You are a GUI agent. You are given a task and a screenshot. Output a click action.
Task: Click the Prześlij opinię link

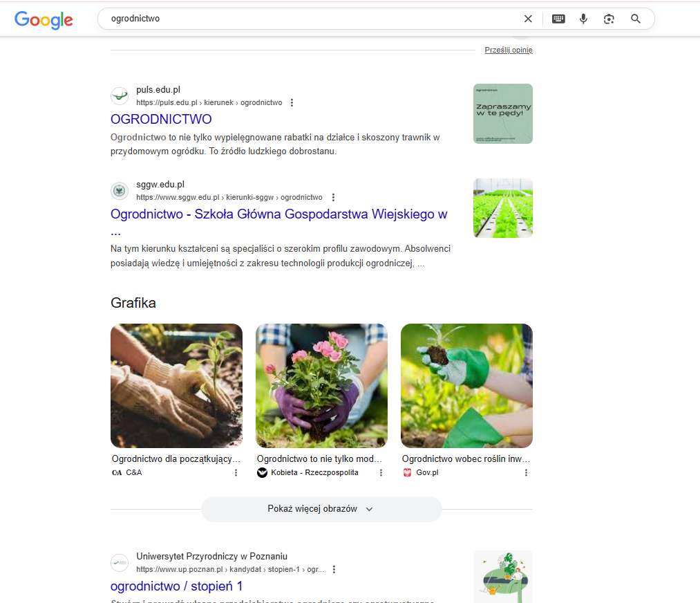[x=509, y=50]
